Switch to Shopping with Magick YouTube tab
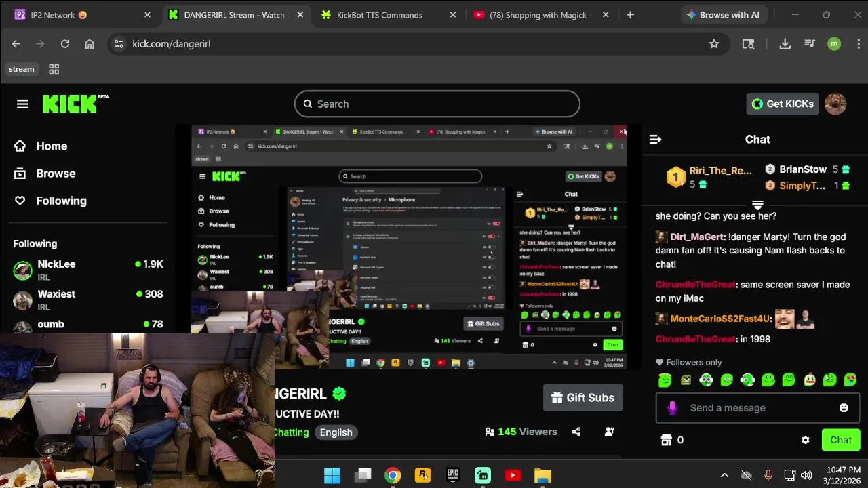The height and width of the screenshot is (488, 868). coord(540,15)
